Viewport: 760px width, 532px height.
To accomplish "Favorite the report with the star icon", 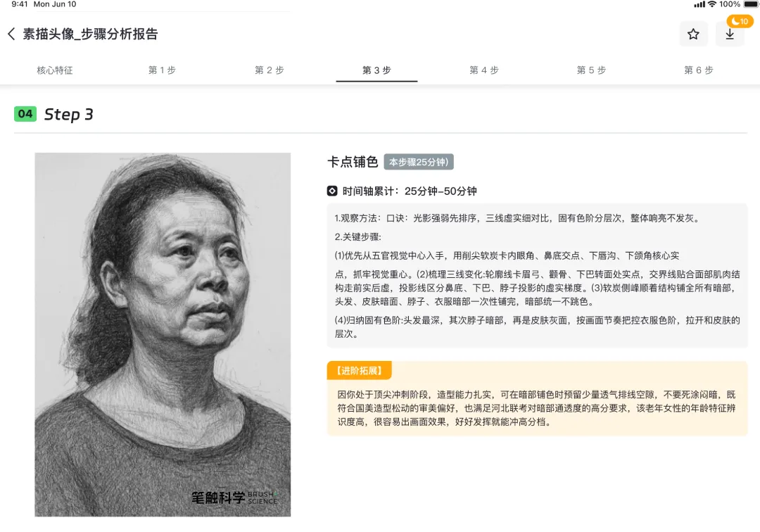I will 693,34.
